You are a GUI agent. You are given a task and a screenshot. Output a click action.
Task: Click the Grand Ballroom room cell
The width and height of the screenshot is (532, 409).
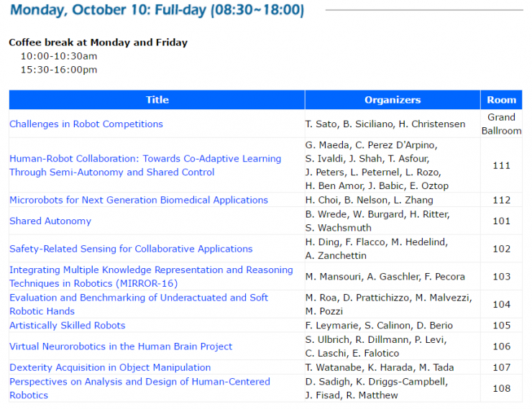pyautogui.click(x=502, y=124)
